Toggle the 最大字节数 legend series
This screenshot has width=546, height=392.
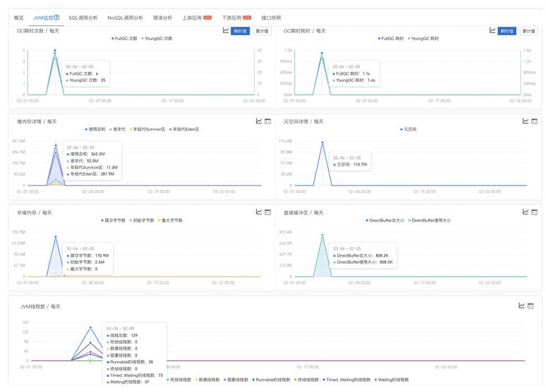pos(170,221)
